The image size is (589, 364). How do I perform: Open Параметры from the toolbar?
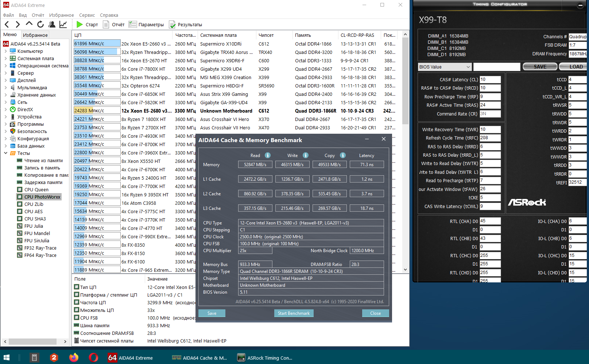tap(146, 24)
